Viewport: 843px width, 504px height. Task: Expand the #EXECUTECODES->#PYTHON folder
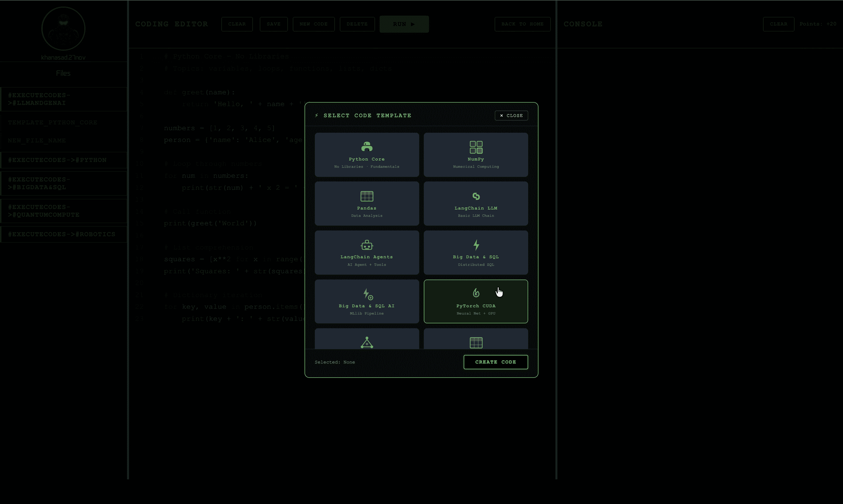click(64, 160)
